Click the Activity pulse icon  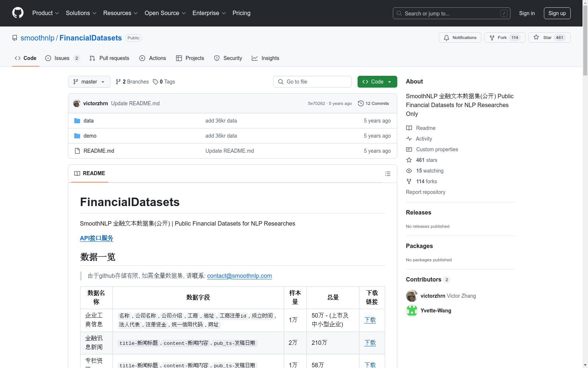409,139
